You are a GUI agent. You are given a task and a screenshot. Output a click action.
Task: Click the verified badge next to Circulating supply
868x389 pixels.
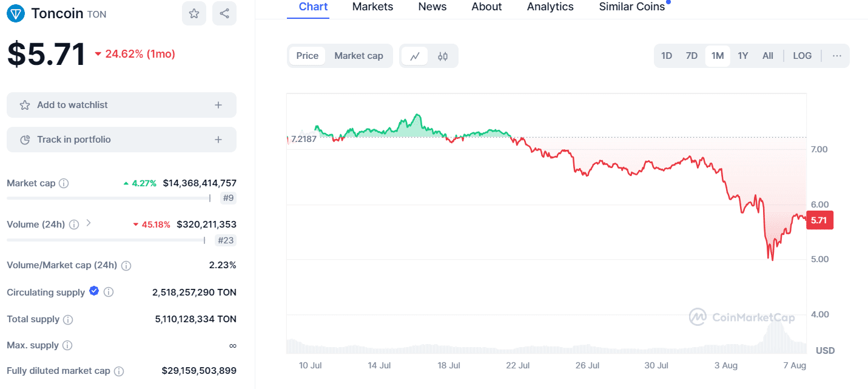94,291
